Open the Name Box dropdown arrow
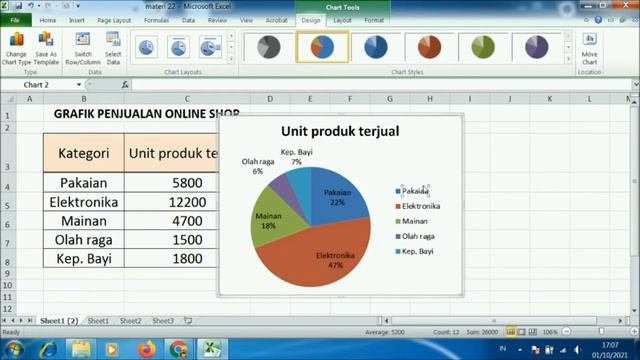The image size is (640, 360). pyautogui.click(x=79, y=85)
